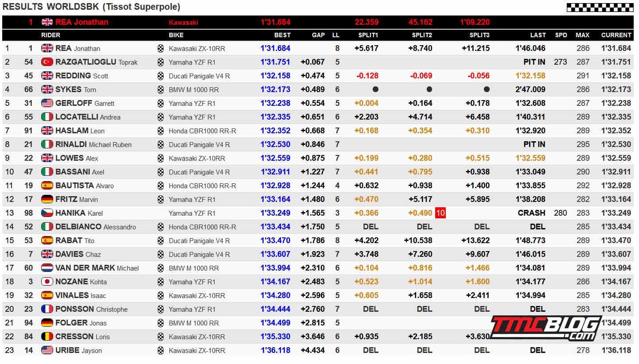Screen dimensions: 639x364
Task: Select the UK flag beside REDDING Scott
Action: click(47, 76)
